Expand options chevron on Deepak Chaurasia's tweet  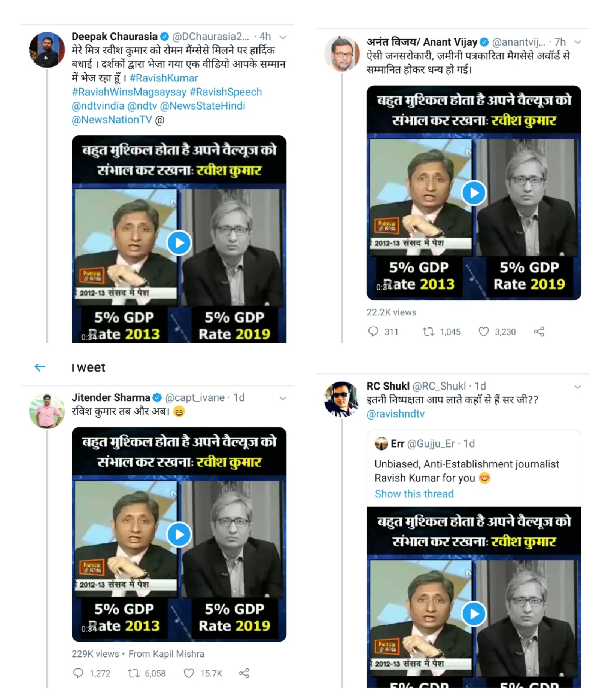click(x=283, y=37)
